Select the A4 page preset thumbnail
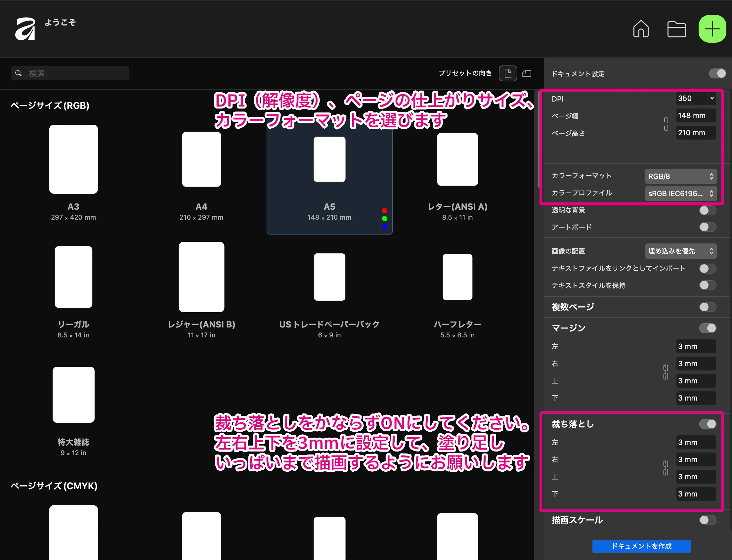Screen dimensions: 732x560 201,159
